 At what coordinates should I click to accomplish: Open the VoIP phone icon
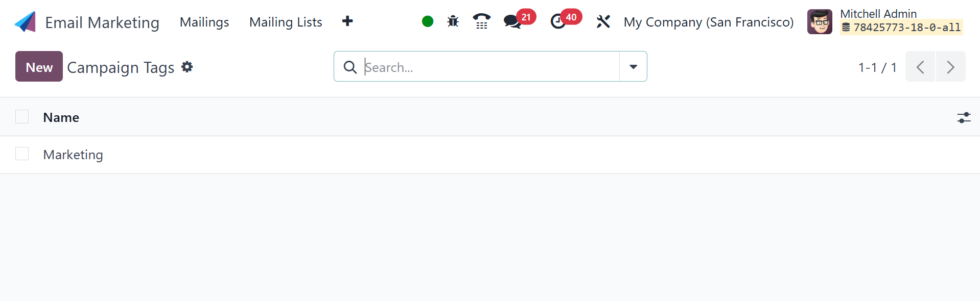(x=481, y=21)
